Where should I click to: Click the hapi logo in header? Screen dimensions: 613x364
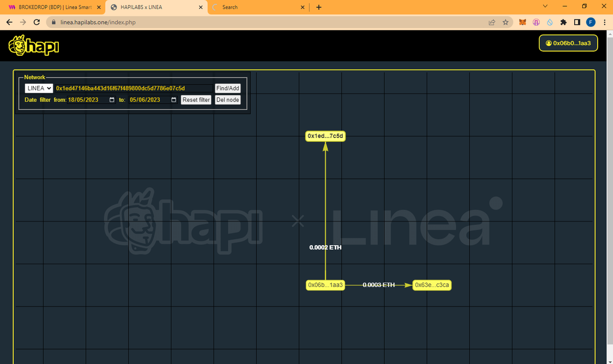(34, 45)
